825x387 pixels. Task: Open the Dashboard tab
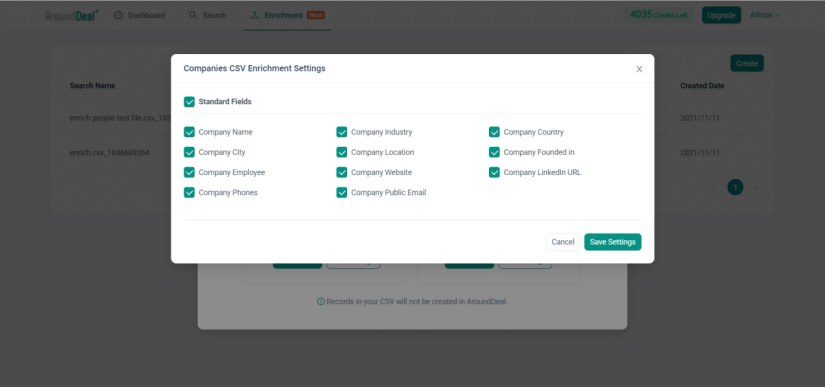click(x=139, y=15)
